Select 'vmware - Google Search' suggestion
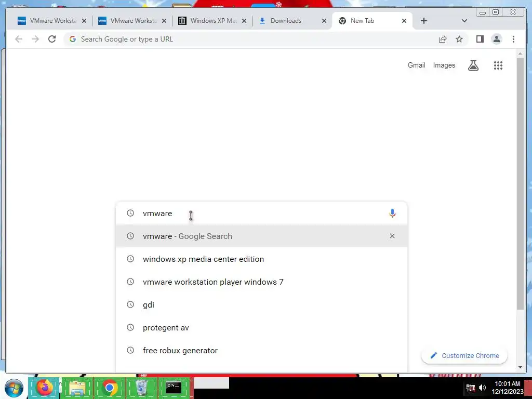This screenshot has width=532, height=399. point(261,236)
